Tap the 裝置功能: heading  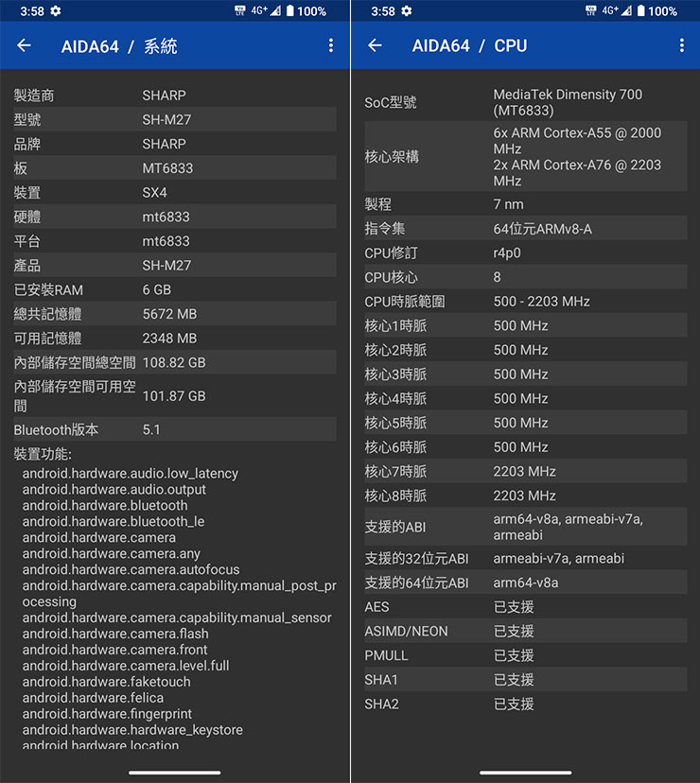(x=43, y=454)
